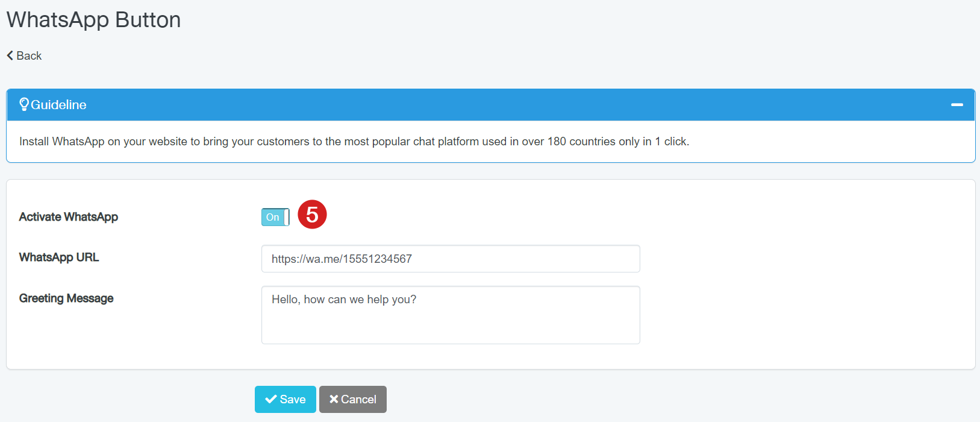Click the WhatsApp Button page heading
This screenshot has height=422, width=980.
tap(93, 20)
